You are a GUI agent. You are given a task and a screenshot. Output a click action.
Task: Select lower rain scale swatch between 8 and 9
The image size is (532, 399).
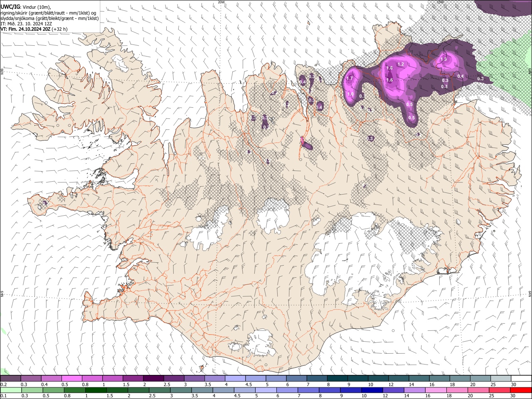[x=329, y=390]
